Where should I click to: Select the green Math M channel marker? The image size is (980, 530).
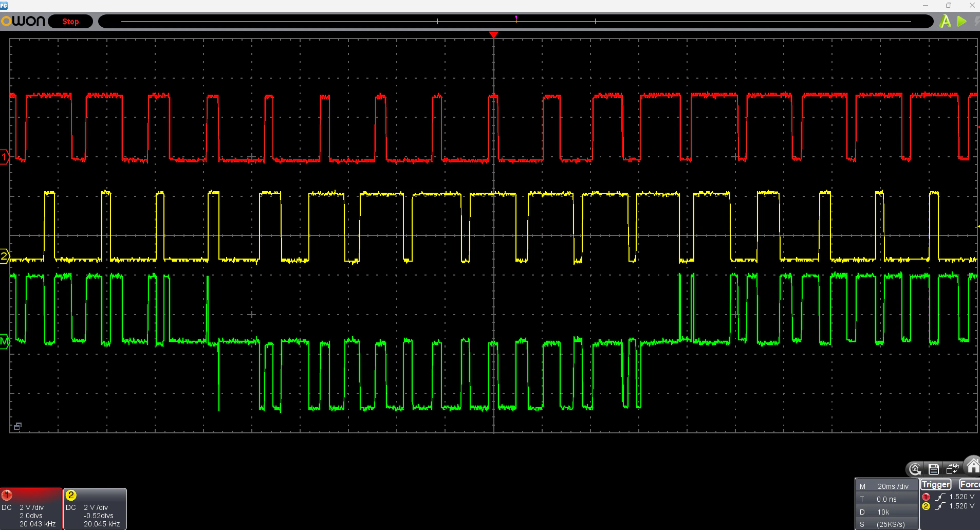tap(4, 341)
